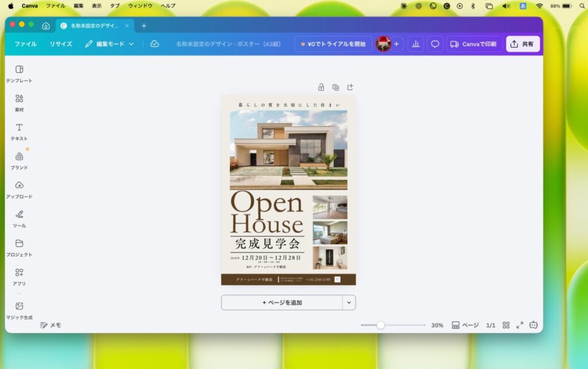Open the プロジェクト projects folder

click(x=19, y=247)
